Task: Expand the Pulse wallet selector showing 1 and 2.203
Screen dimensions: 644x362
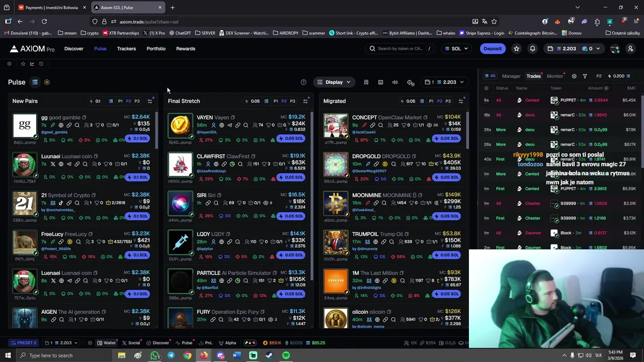Action: pos(444,82)
